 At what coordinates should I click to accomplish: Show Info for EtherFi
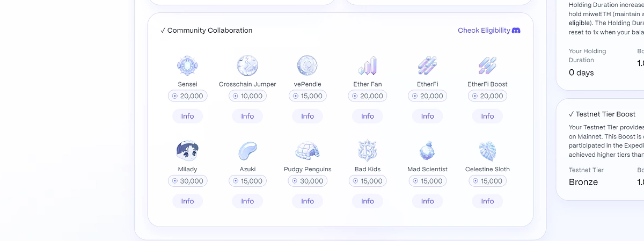point(428,116)
